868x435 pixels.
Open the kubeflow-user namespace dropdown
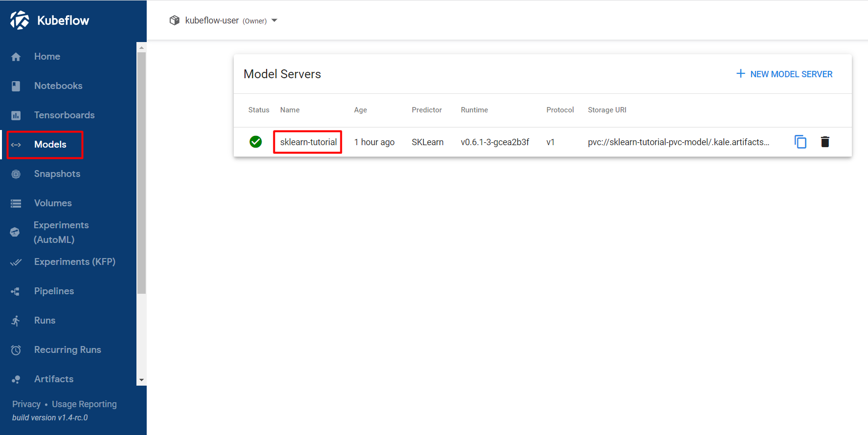click(223, 21)
